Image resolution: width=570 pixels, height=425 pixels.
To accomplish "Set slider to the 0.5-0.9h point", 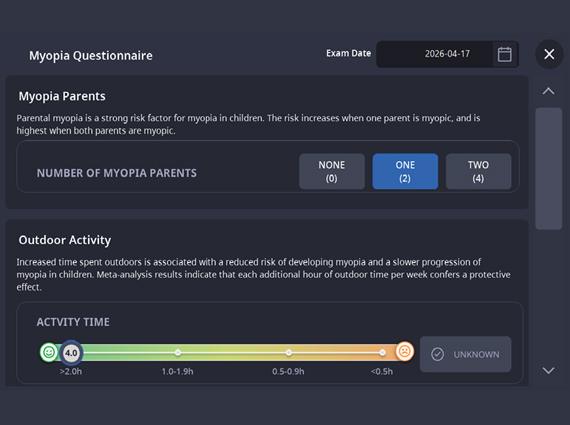I will point(288,352).
